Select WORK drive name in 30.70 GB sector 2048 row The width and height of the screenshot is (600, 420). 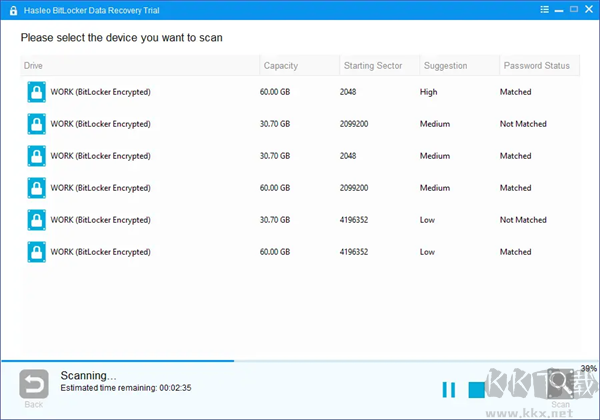pyautogui.click(x=101, y=156)
